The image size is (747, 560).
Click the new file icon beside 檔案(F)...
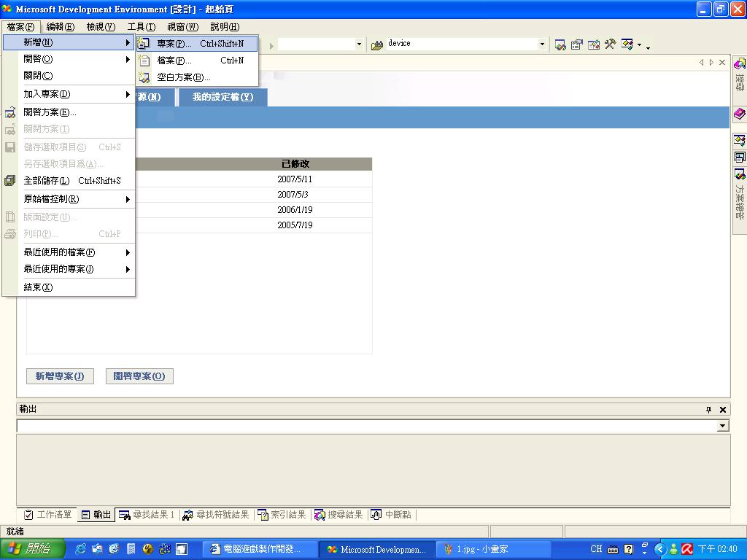144,61
